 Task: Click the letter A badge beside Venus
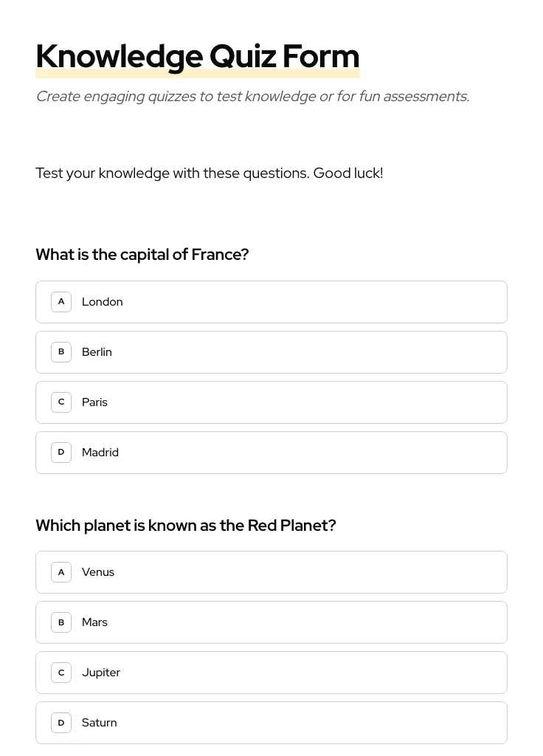(61, 571)
